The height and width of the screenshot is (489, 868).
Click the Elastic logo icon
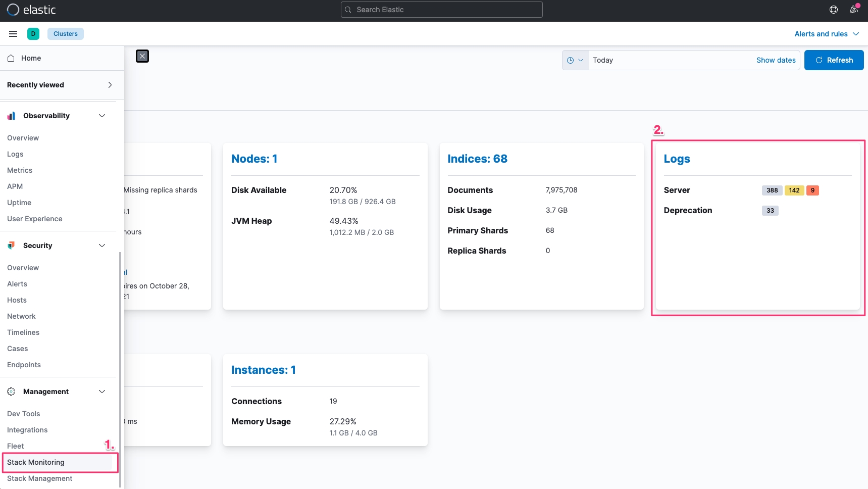[13, 10]
